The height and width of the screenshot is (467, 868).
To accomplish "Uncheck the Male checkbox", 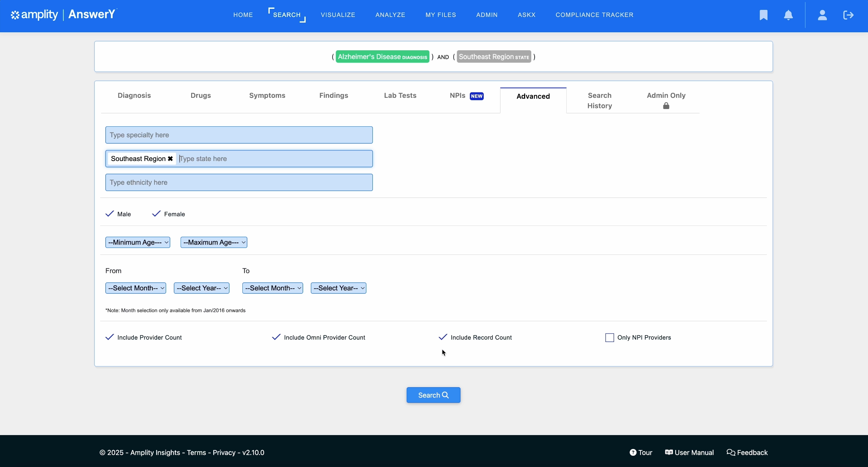I will [x=110, y=214].
